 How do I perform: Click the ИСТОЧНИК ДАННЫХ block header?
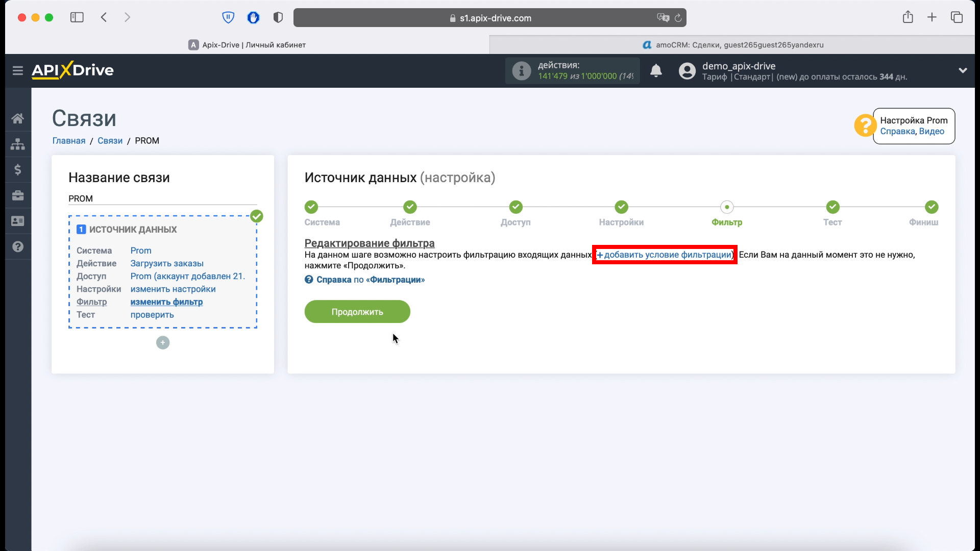click(x=127, y=230)
